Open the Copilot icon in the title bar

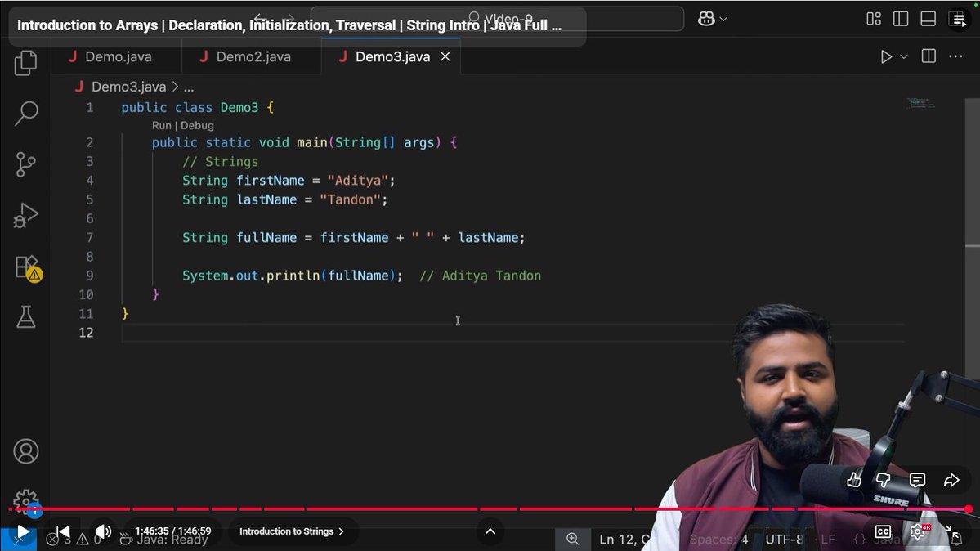pos(706,19)
